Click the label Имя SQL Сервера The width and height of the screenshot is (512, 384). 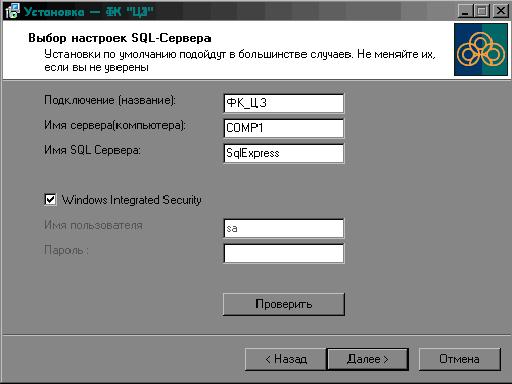(x=92, y=150)
